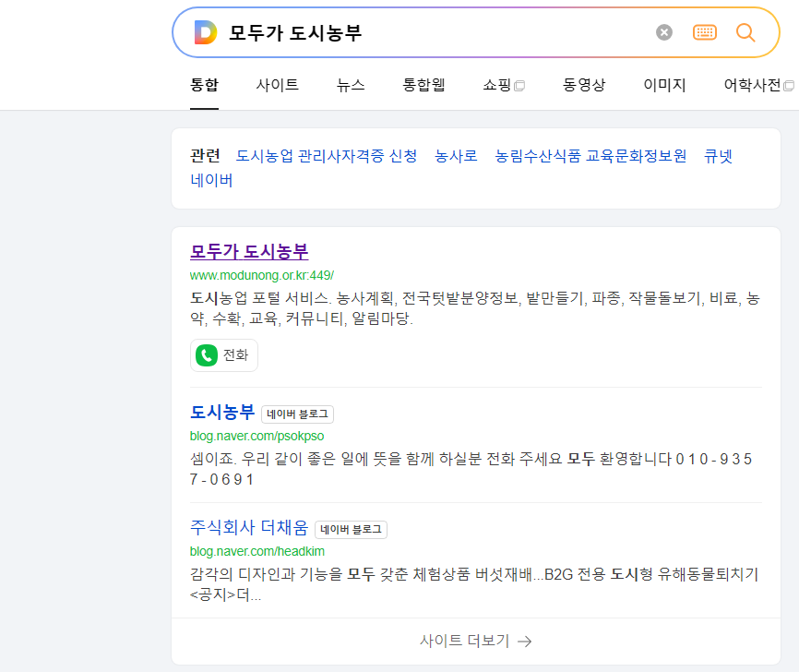Open the 도시농부 blog result title
The image size is (799, 672).
(x=222, y=412)
